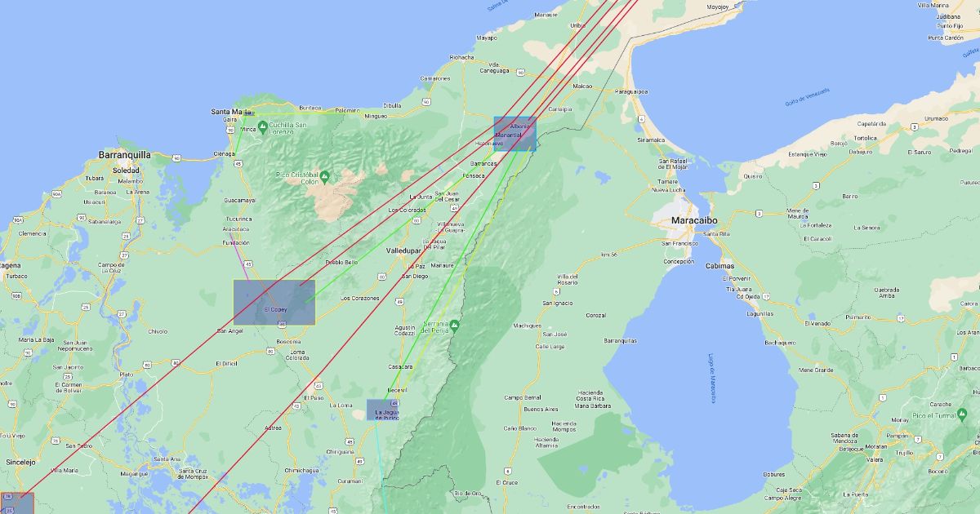Click the Casacara label
The image size is (980, 514).
(400, 366)
